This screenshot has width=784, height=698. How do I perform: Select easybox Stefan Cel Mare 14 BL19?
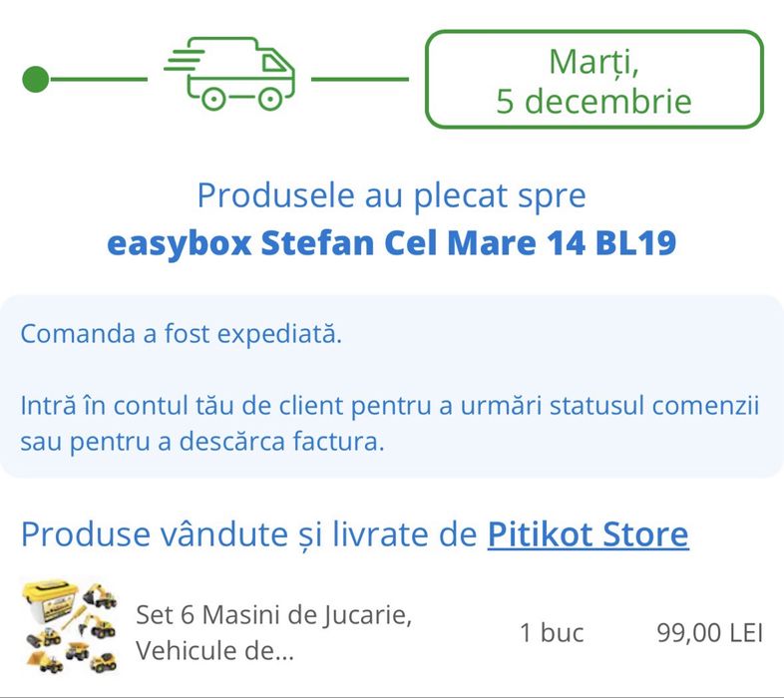[391, 244]
